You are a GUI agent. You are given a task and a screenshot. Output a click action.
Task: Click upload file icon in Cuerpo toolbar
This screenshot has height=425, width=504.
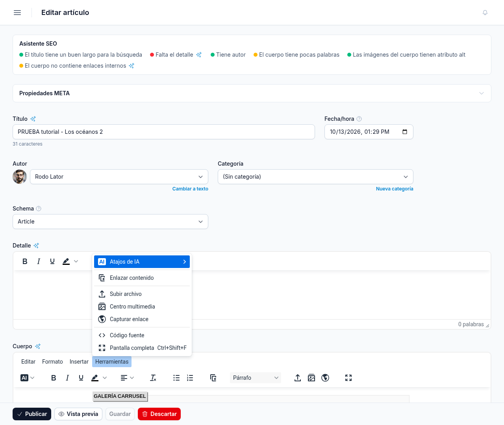click(x=298, y=378)
